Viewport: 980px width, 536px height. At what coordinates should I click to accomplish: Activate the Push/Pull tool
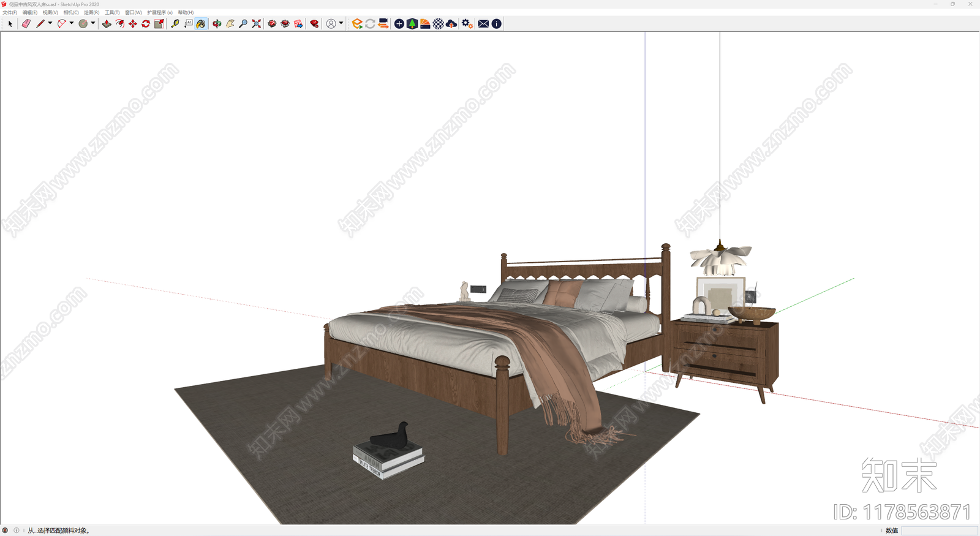(107, 24)
